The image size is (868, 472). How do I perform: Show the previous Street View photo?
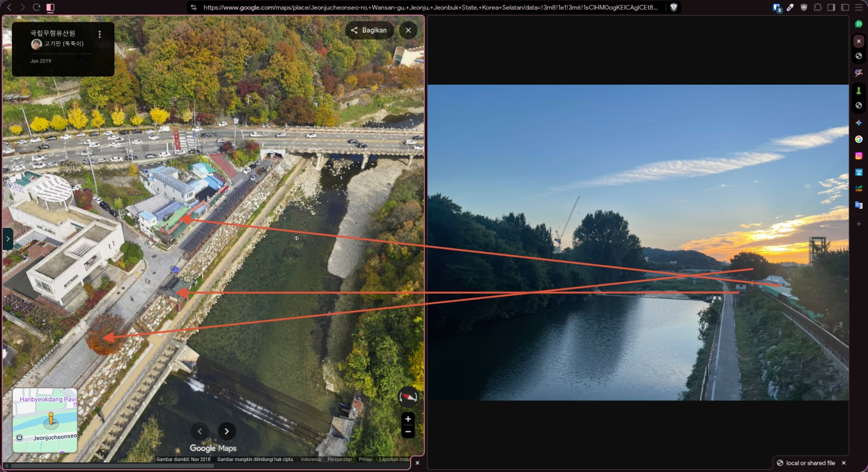[x=200, y=431]
